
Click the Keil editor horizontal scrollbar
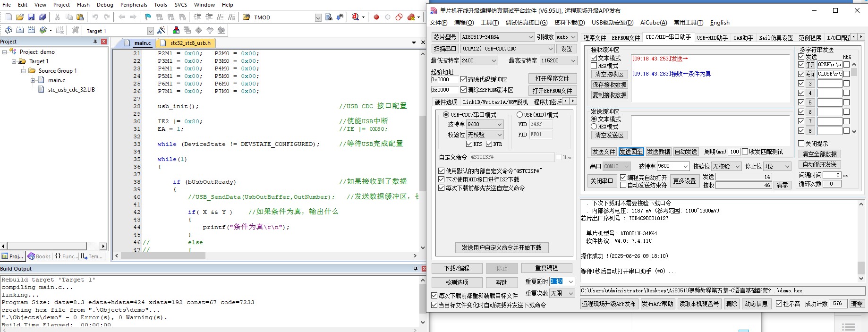coord(267,255)
